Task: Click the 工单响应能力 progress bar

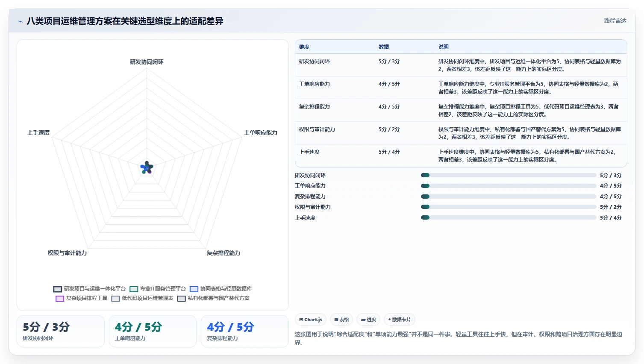Action: click(x=509, y=186)
